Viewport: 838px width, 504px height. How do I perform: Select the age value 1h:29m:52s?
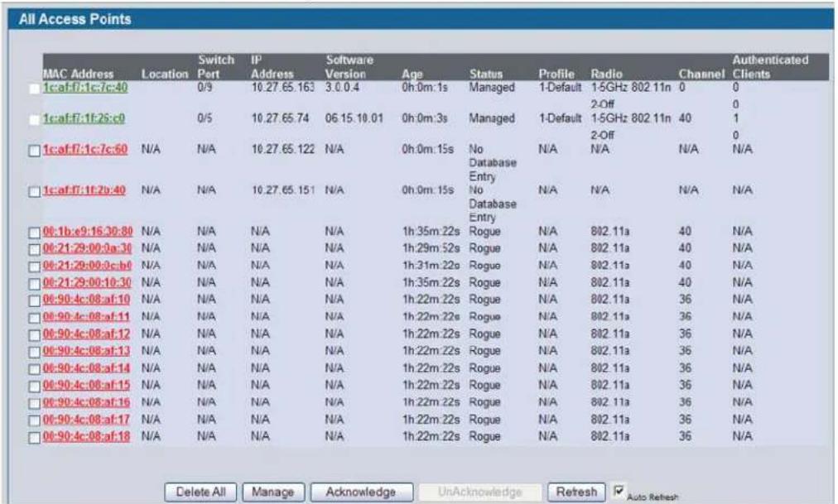click(431, 247)
